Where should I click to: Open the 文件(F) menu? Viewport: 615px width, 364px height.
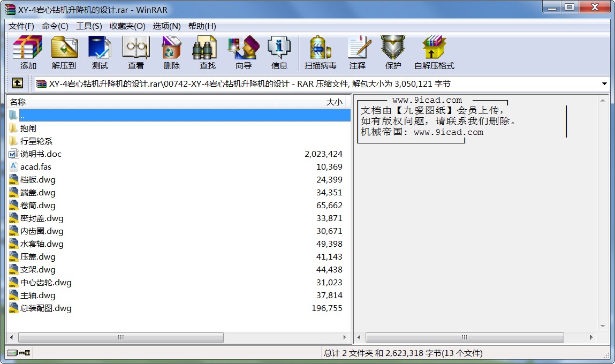[x=21, y=26]
